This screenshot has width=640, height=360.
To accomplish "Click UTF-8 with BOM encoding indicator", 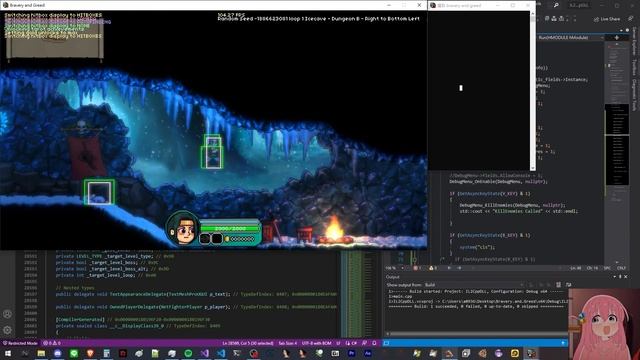I will coord(316,343).
